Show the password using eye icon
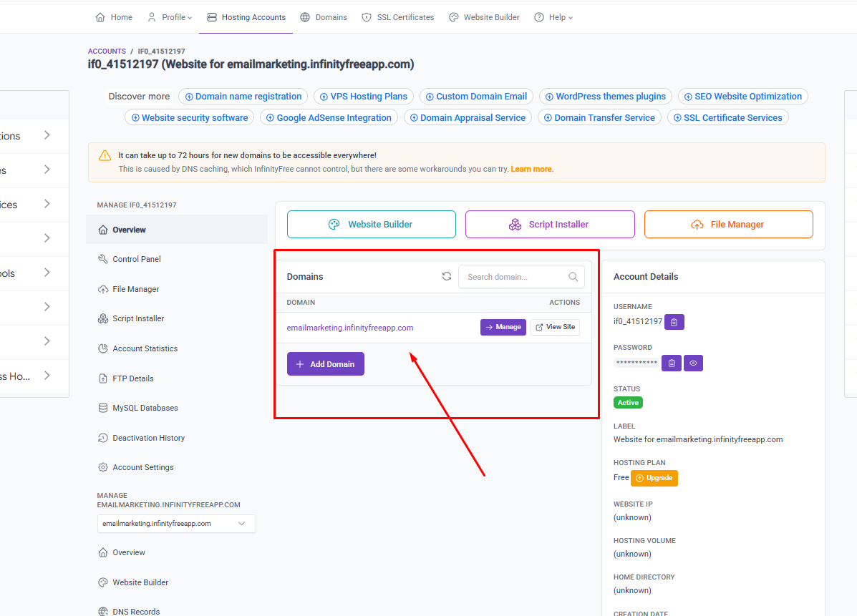The image size is (857, 616). [x=693, y=363]
